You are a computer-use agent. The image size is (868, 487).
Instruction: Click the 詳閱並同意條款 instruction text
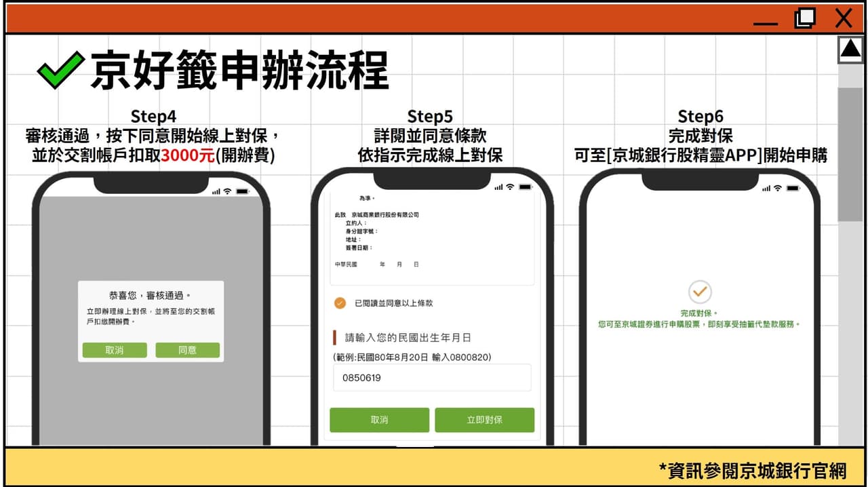[430, 136]
